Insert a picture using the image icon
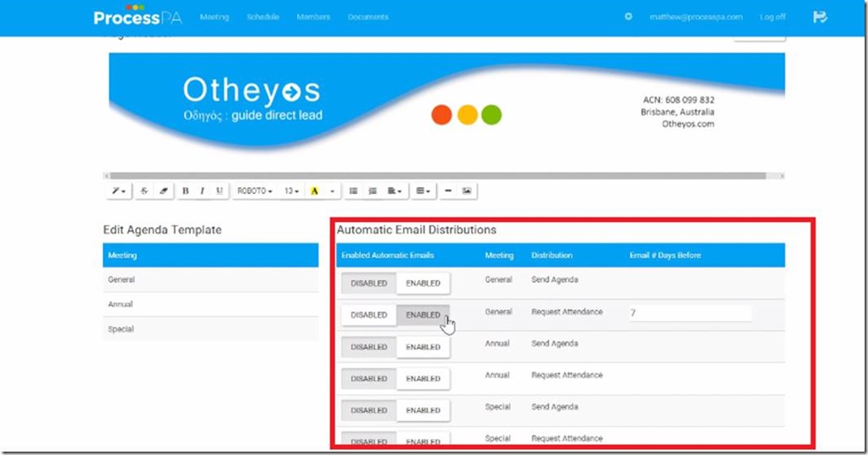Image resolution: width=868 pixels, height=455 pixels. click(x=466, y=192)
